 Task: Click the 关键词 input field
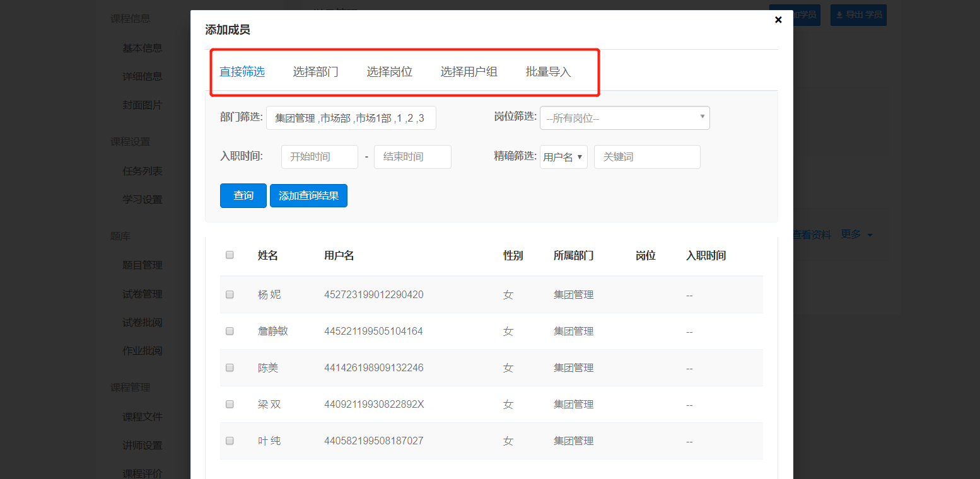tap(647, 157)
